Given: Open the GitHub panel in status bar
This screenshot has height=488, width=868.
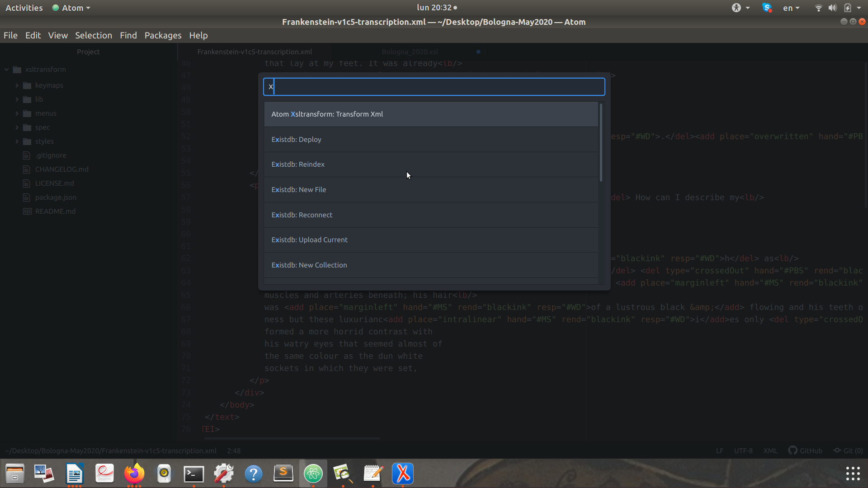Looking at the screenshot, I should point(805,450).
